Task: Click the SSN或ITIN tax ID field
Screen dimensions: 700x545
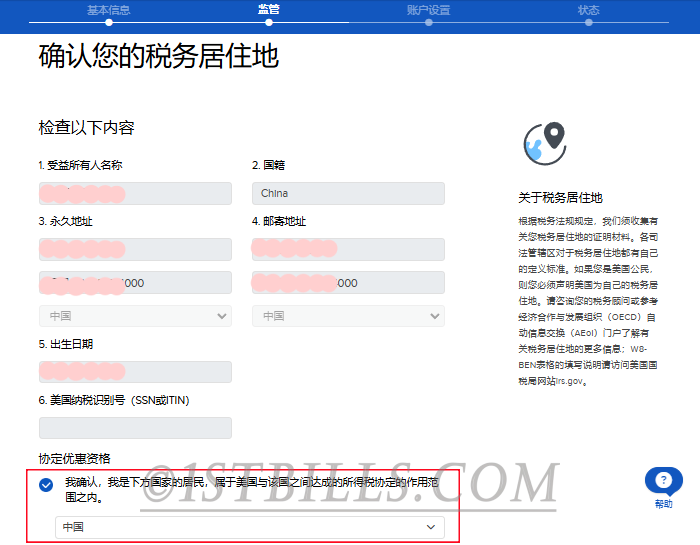Action: pos(135,428)
